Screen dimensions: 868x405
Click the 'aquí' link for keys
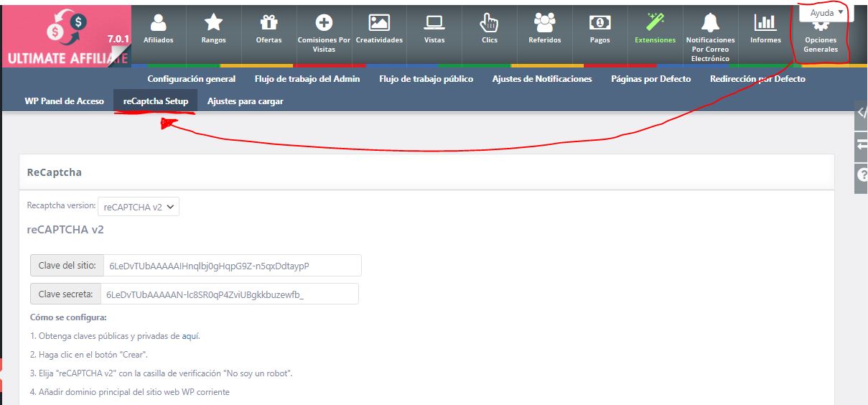190,336
